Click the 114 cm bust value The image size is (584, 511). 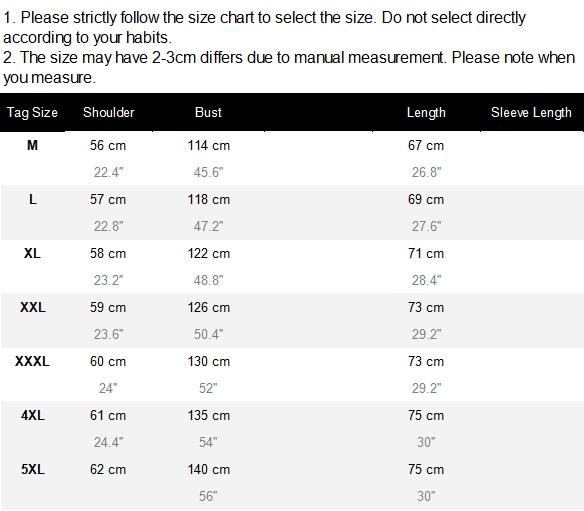click(x=209, y=145)
